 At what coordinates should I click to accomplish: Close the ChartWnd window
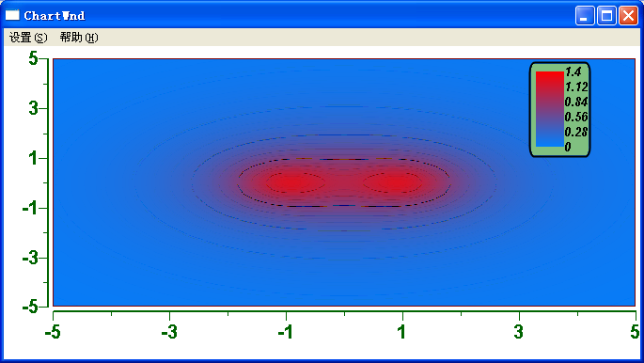pos(628,16)
